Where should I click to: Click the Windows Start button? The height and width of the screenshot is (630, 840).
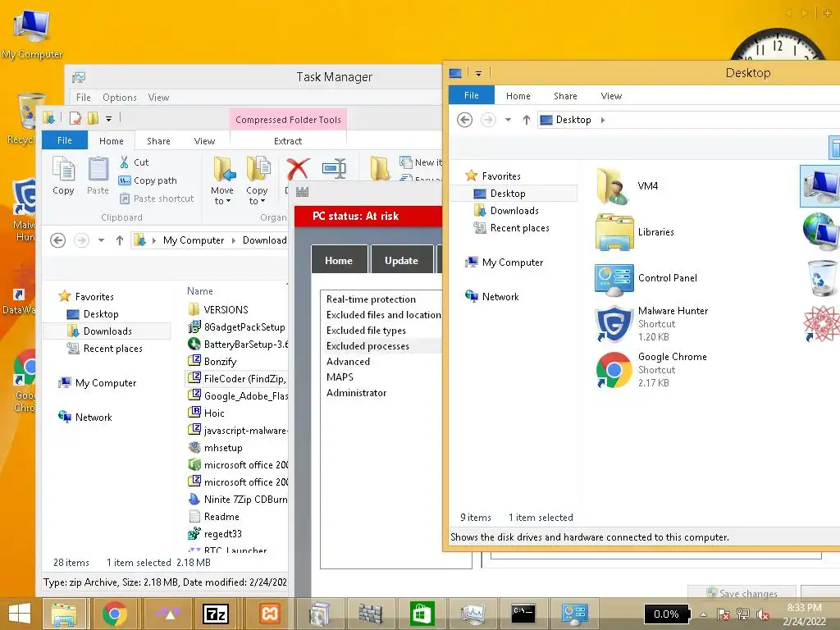[x=20, y=614]
